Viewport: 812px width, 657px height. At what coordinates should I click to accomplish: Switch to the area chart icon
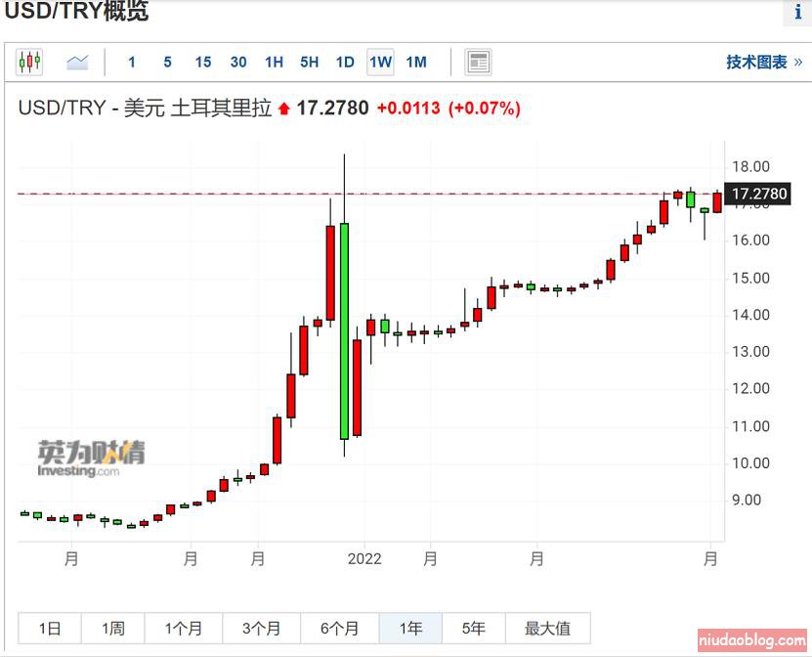(x=77, y=63)
